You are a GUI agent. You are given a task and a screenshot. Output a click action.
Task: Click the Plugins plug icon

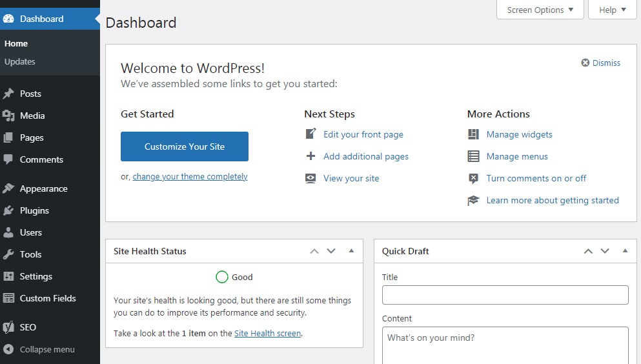coord(8,210)
